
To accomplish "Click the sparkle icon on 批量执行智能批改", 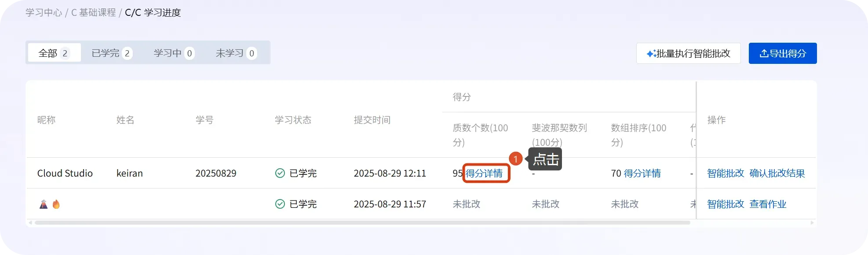I will 651,54.
